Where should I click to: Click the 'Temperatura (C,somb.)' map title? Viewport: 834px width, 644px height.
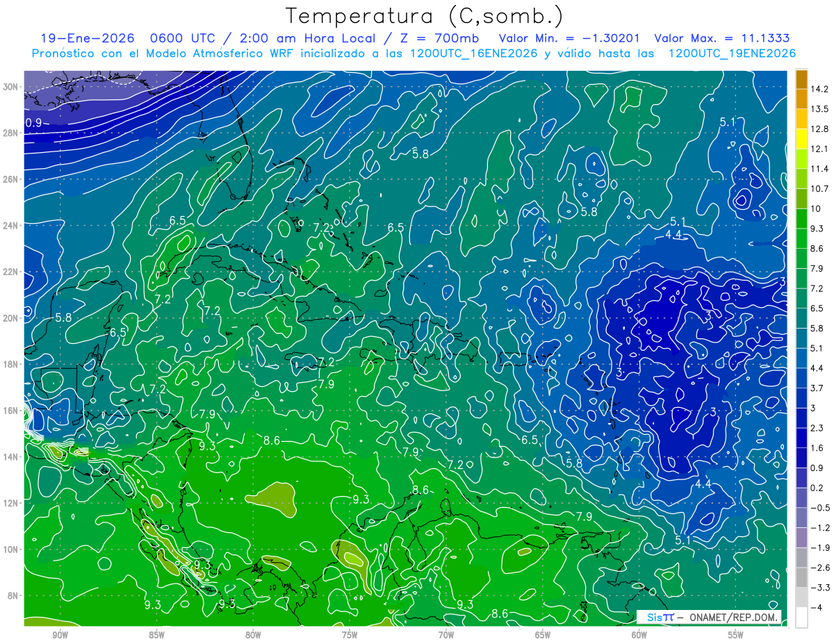(424, 16)
